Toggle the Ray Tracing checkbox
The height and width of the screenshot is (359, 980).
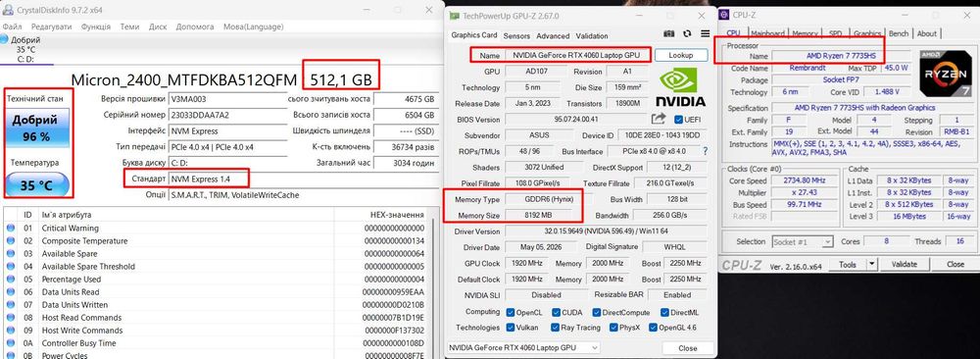coord(556,327)
